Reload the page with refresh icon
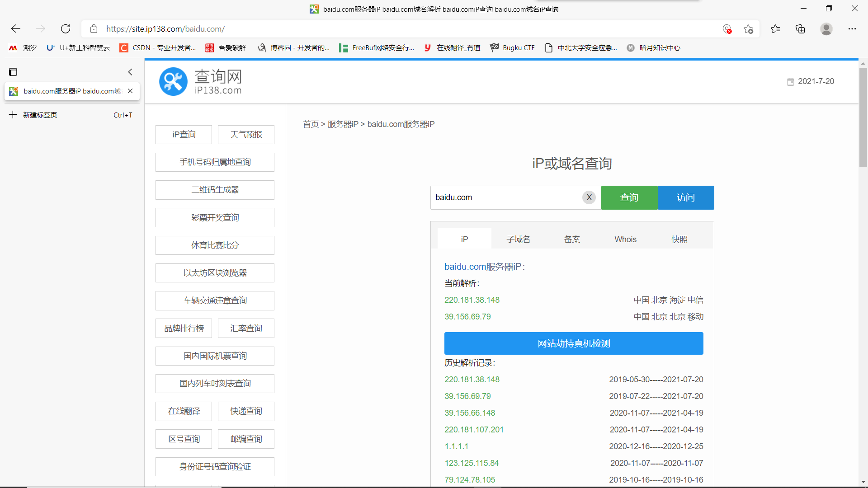 66,29
